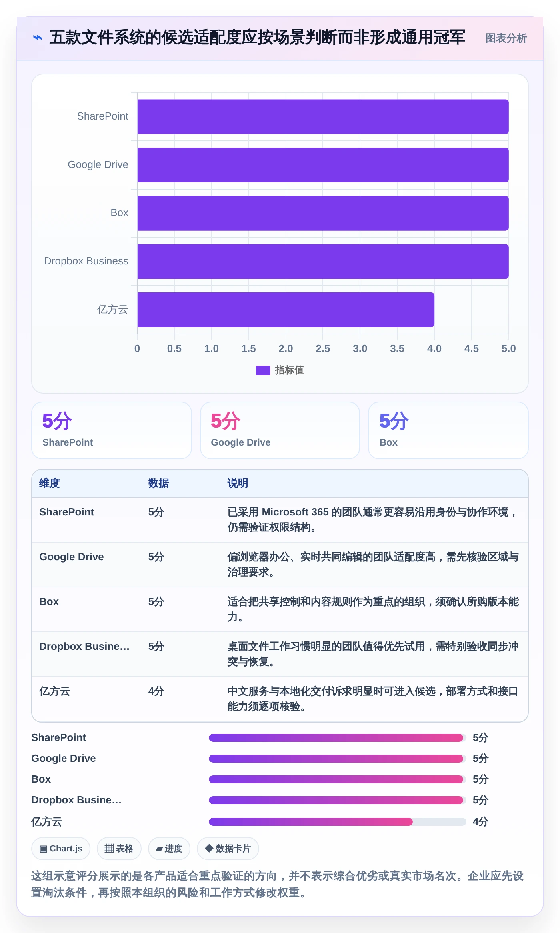Click the Dropbox Business bar in the chart
The height and width of the screenshot is (933, 560).
pos(323,261)
